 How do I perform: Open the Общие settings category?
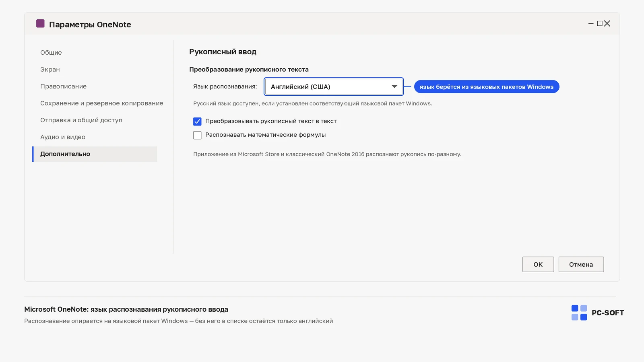coord(51,53)
